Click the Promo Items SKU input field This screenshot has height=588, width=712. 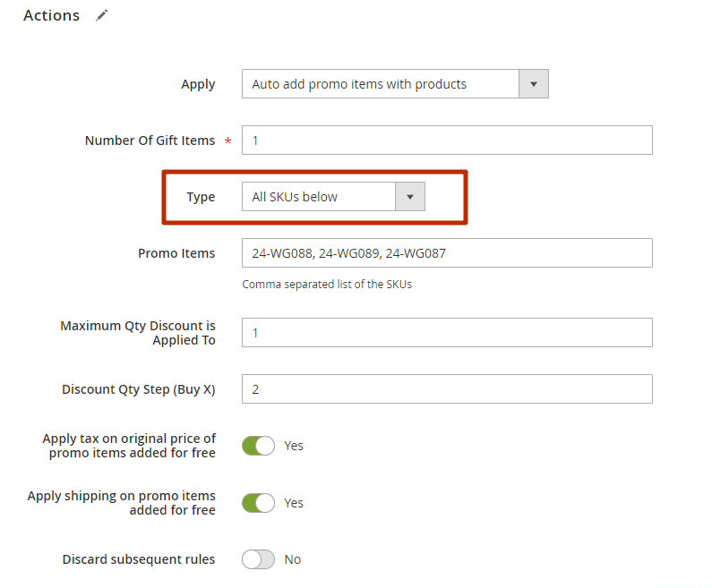(x=447, y=252)
